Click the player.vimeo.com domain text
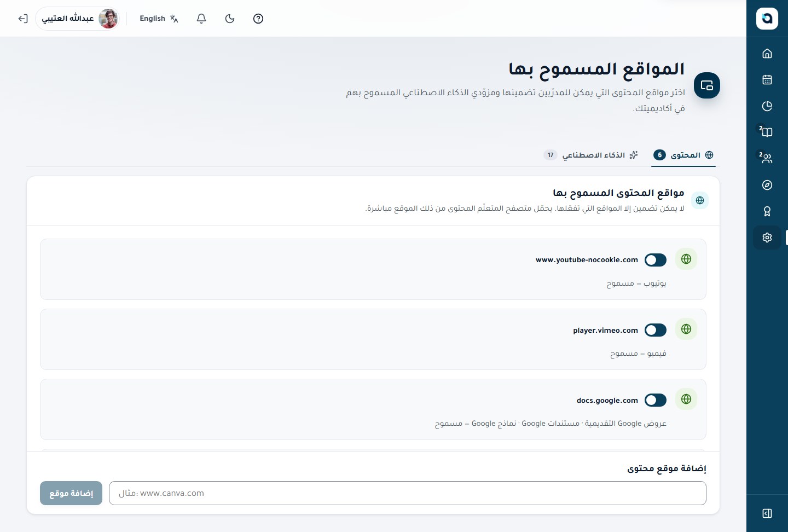 pyautogui.click(x=605, y=330)
